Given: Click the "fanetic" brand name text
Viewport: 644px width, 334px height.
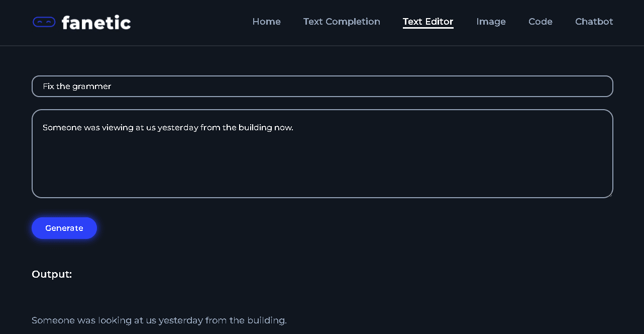Looking at the screenshot, I should (x=96, y=23).
